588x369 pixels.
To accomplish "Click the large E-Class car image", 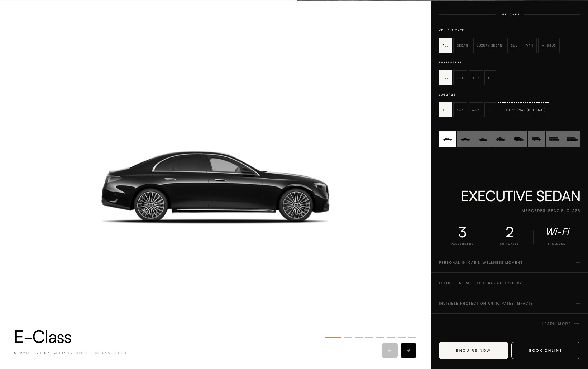I will 215,187.
